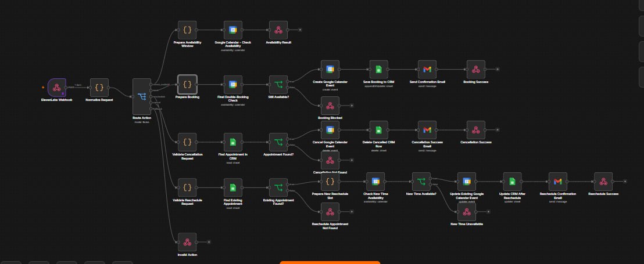Select the Cancellation Success response node
644x264 pixels.
click(475, 129)
